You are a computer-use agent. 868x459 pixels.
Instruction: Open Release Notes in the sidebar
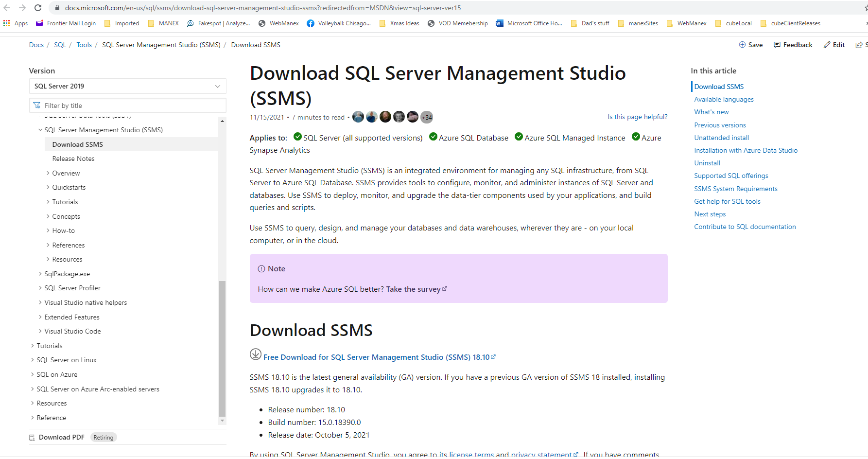pyautogui.click(x=73, y=159)
